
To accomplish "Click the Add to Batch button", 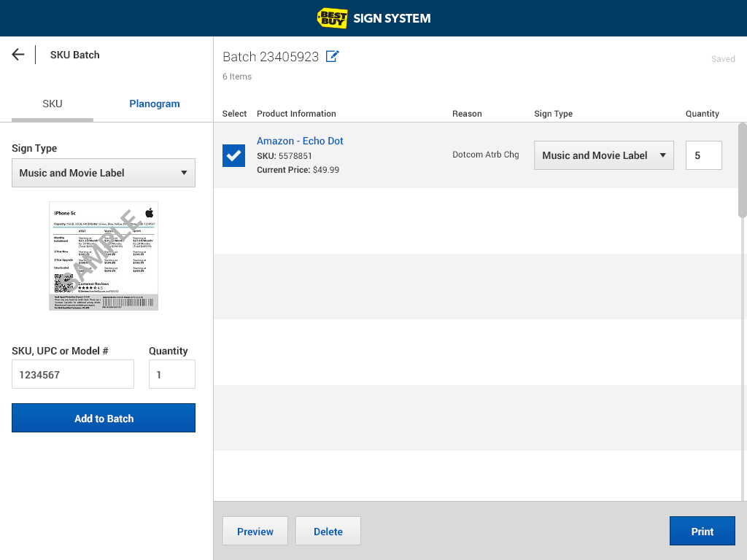I will pos(104,418).
